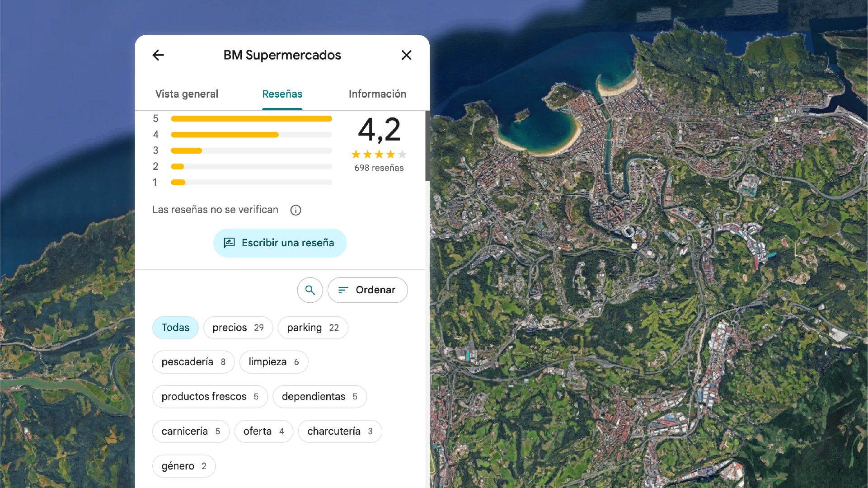Image resolution: width=868 pixels, height=488 pixels.
Task: Toggle the pescadería filter chip
Action: pos(193,362)
